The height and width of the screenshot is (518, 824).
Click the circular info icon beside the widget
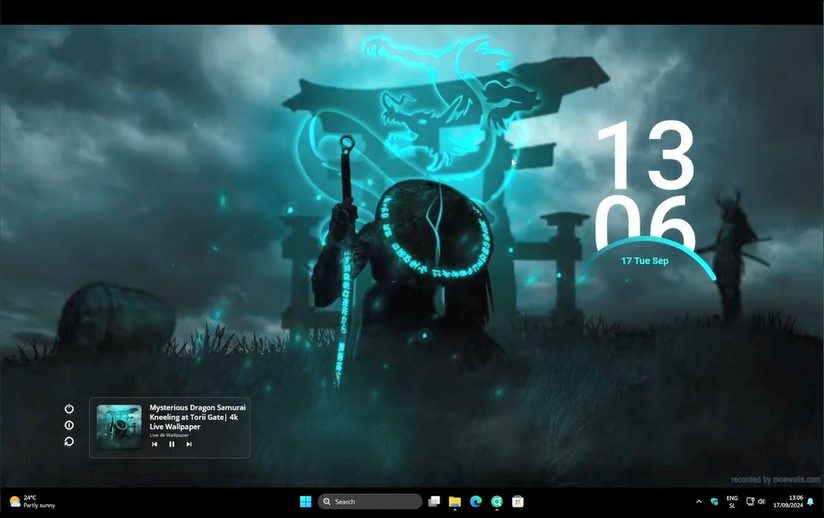tap(69, 425)
